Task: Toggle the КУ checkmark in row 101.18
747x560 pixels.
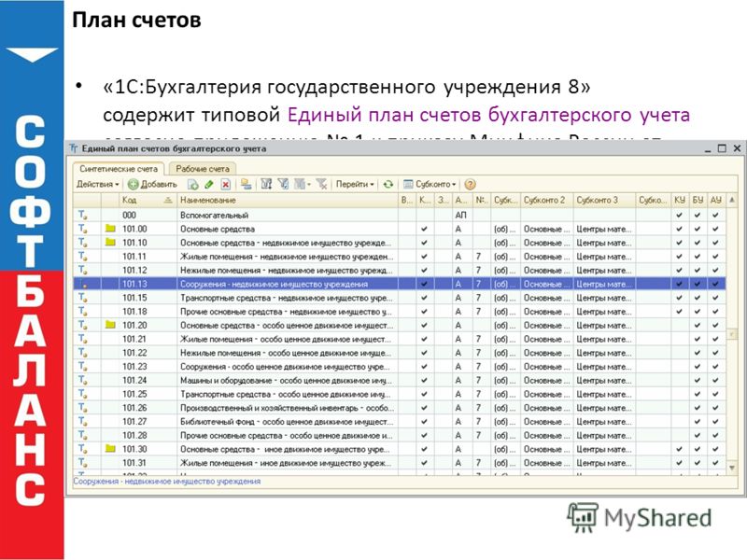Action: (680, 312)
